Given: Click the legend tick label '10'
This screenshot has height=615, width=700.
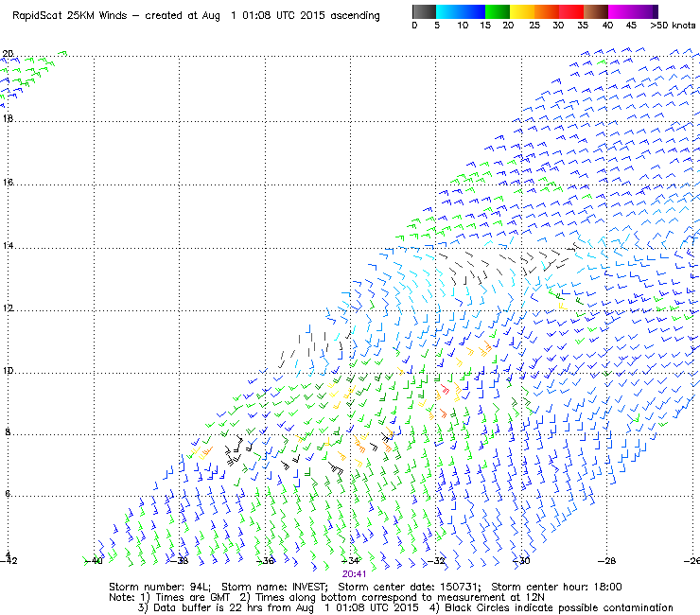Looking at the screenshot, I should 463,26.
